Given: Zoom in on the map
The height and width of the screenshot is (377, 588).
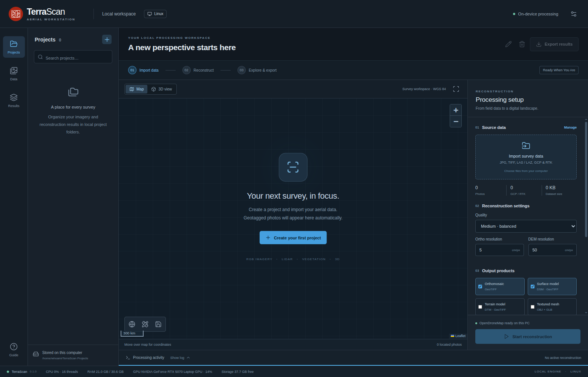Looking at the screenshot, I should [456, 110].
